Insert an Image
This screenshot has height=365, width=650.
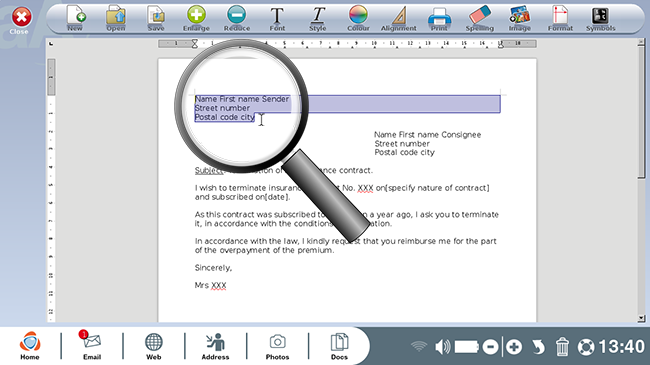pos(520,18)
